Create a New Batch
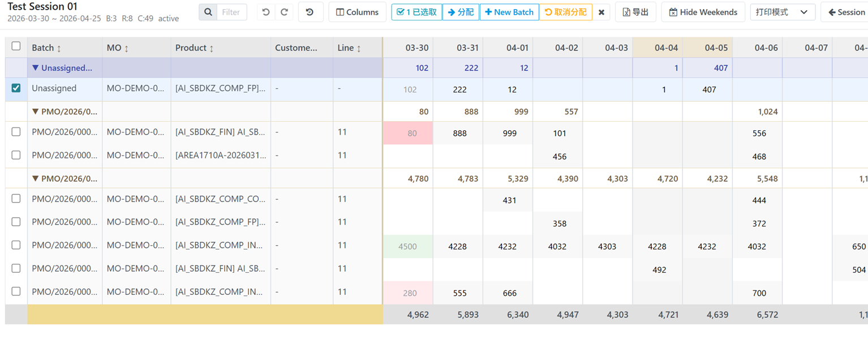Screen dimensions: 868x356 [509, 12]
